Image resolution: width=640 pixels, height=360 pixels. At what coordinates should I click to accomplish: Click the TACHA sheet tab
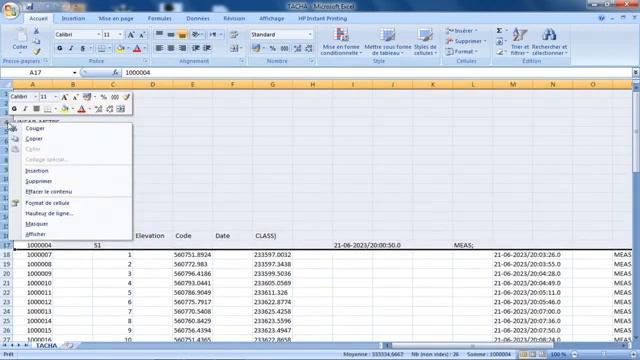[x=47, y=346]
